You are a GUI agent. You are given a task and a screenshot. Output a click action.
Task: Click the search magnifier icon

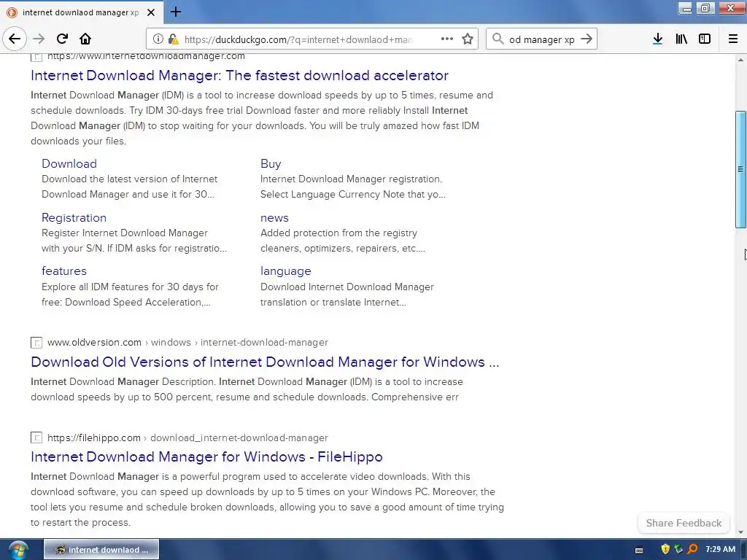(498, 39)
